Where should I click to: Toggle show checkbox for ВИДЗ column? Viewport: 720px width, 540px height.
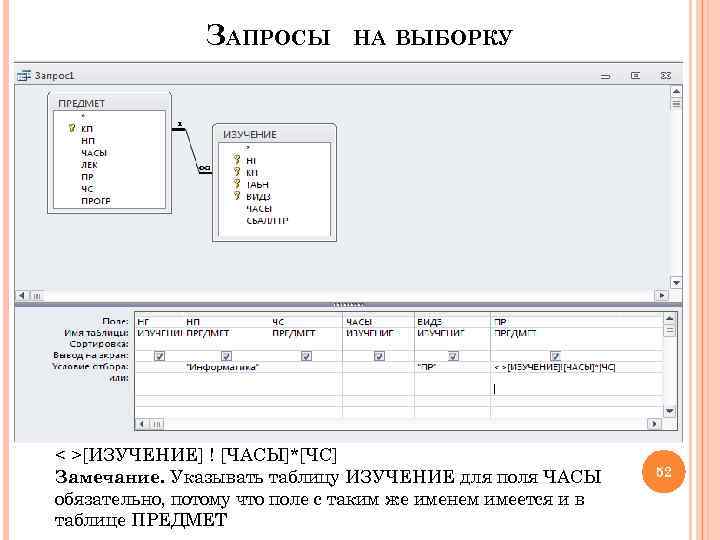(x=453, y=356)
